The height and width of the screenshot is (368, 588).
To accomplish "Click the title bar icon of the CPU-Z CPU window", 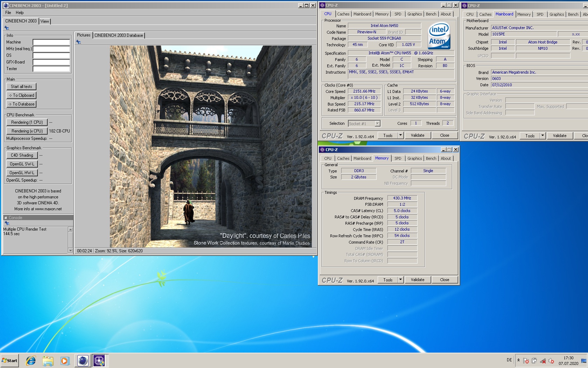I will [322, 5].
